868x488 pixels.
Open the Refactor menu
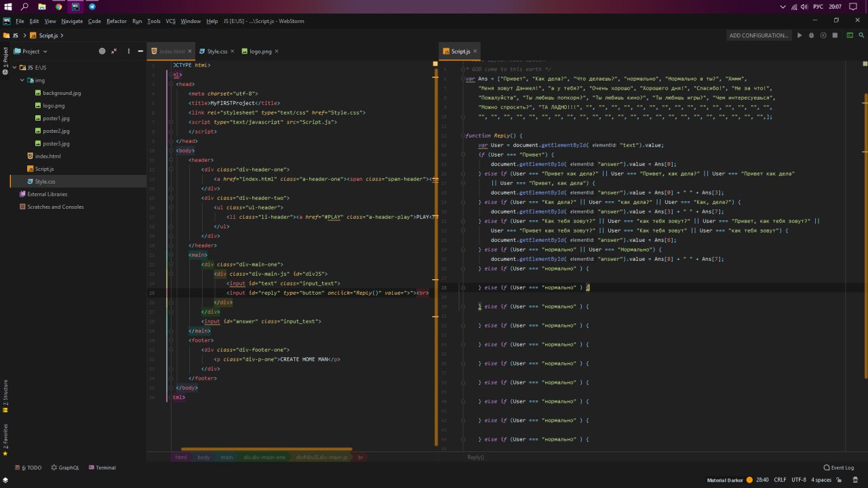click(117, 21)
